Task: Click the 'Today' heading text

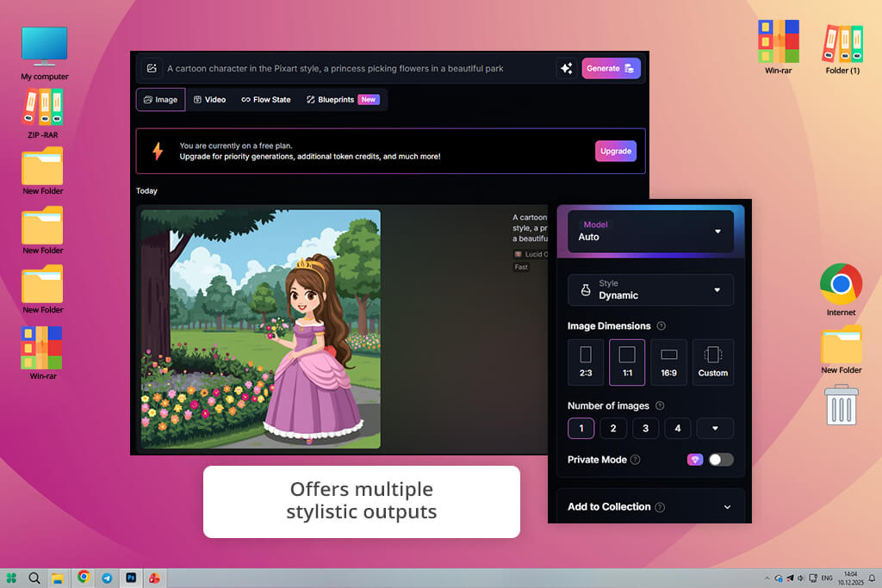Action: (x=146, y=191)
